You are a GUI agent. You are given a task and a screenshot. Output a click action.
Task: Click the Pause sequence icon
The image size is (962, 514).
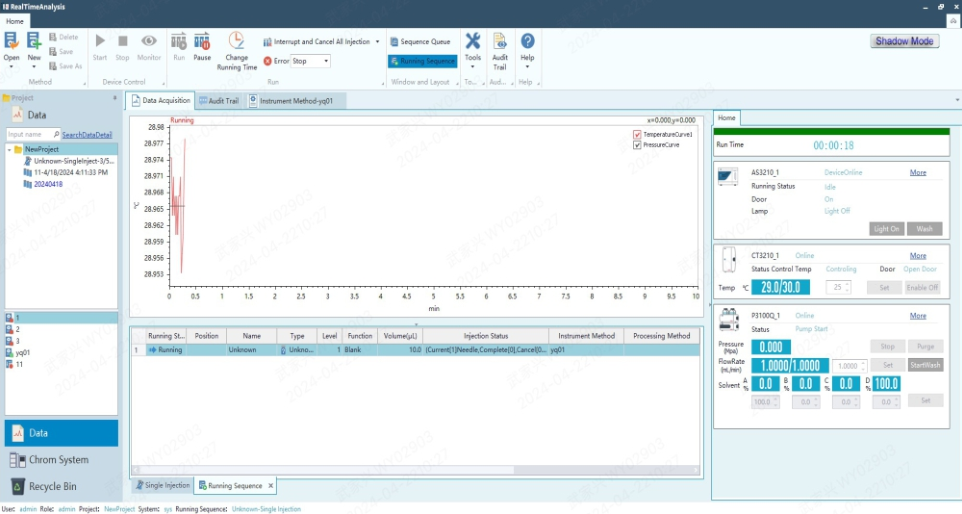(x=202, y=42)
